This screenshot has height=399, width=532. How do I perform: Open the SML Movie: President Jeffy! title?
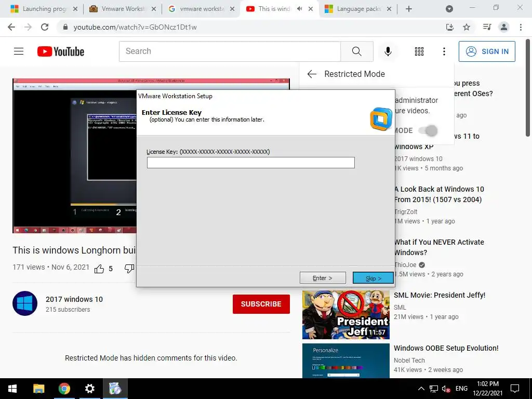440,295
